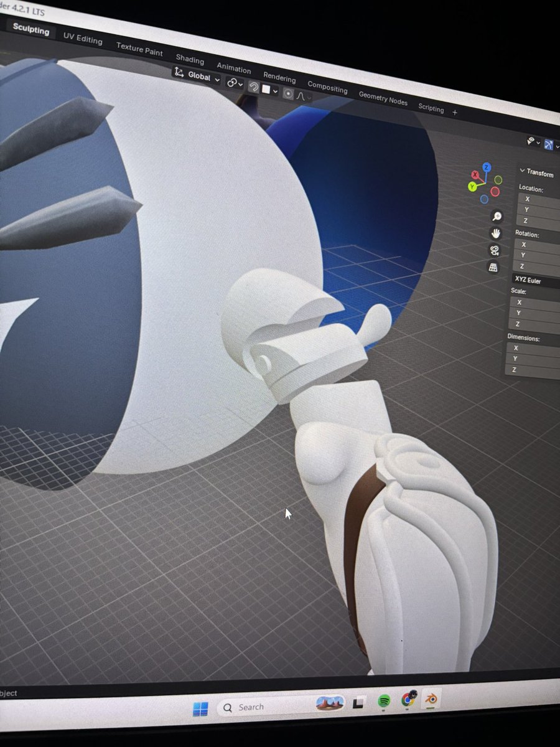This screenshot has height=747, width=560.
Task: Click the Rotation Y field
Action: coord(535,256)
